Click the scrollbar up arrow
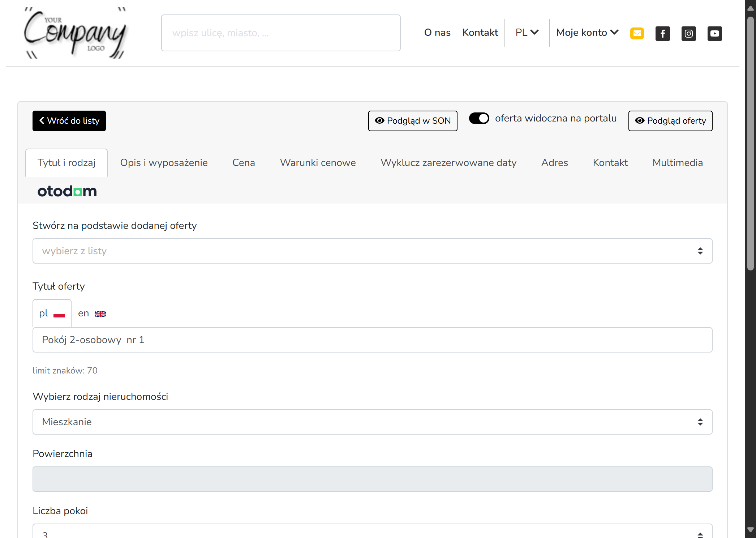Screen dimensions: 756x538 point(751,8)
